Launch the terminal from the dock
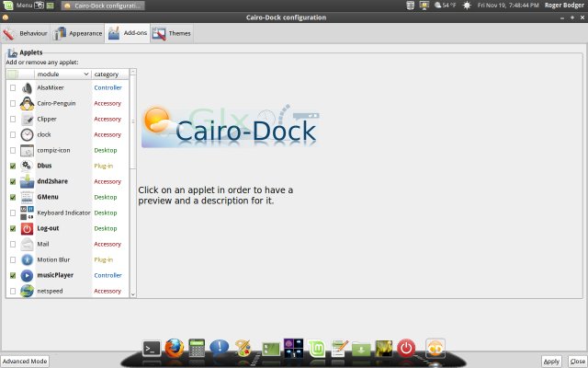Screen dimensions: 588x368 153,348
